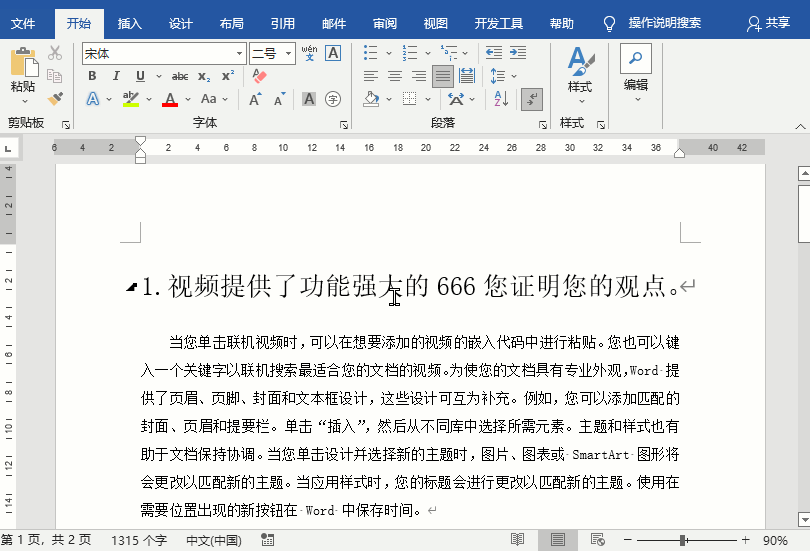The image size is (810, 551).
Task: Apply the yellow highlight color
Action: (131, 99)
